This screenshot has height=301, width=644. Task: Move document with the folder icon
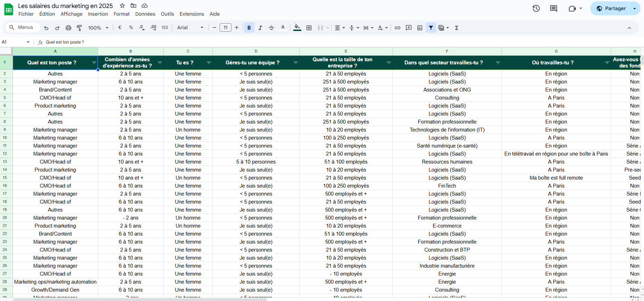tap(133, 6)
